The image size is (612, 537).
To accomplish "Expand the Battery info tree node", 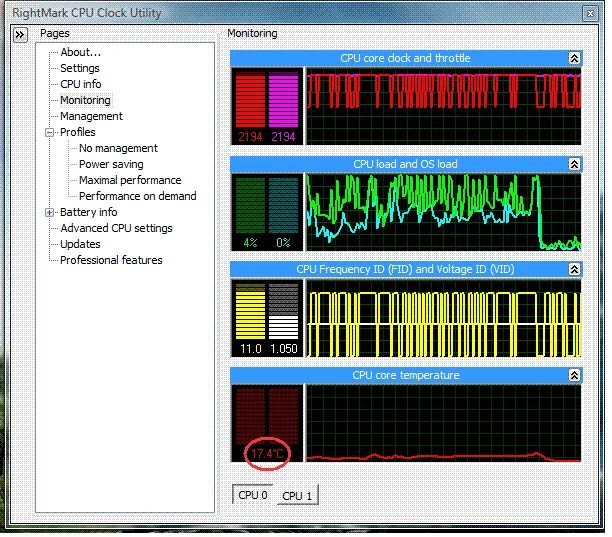I will [49, 213].
